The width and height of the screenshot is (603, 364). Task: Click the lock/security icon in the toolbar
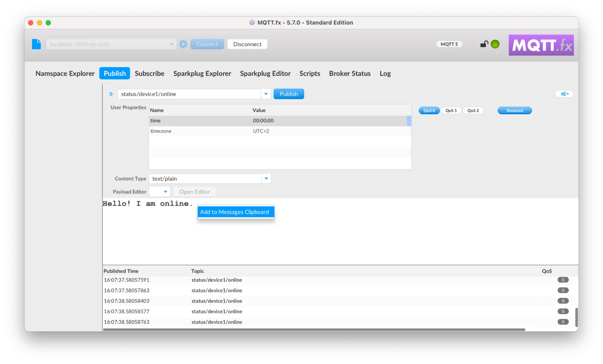click(484, 44)
